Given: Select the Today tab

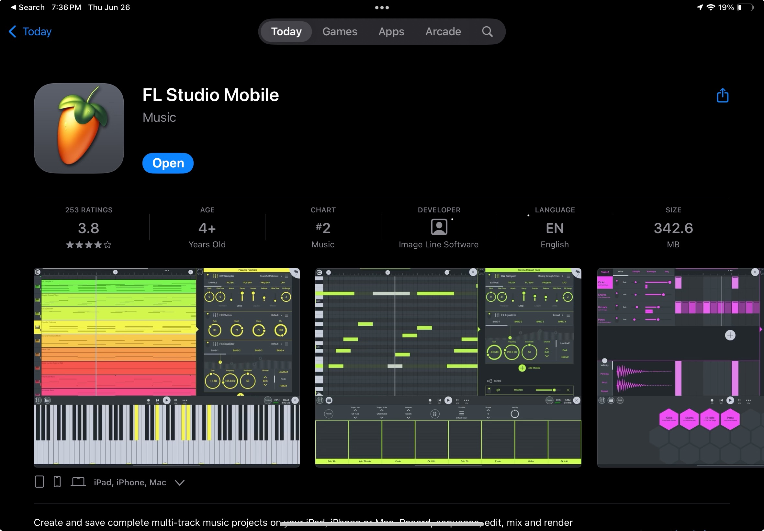Looking at the screenshot, I should pos(286,32).
